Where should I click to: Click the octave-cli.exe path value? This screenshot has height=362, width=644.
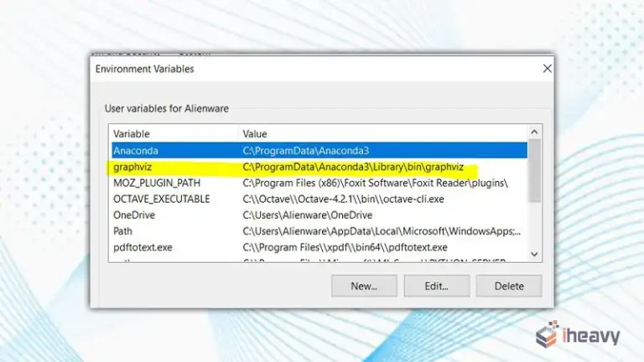tap(343, 199)
